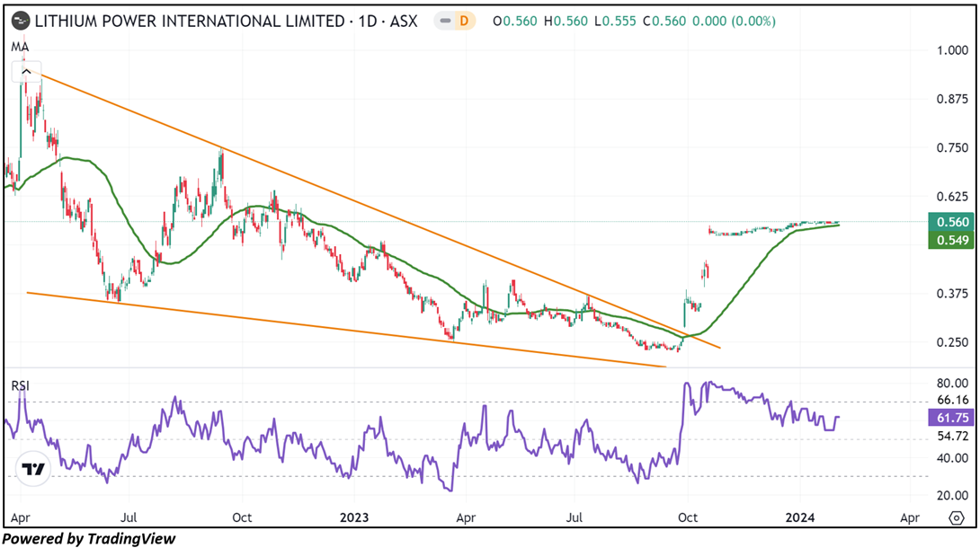Image resolution: width=980 pixels, height=548 pixels.
Task: Click the MA indicator label
Action: [20, 47]
